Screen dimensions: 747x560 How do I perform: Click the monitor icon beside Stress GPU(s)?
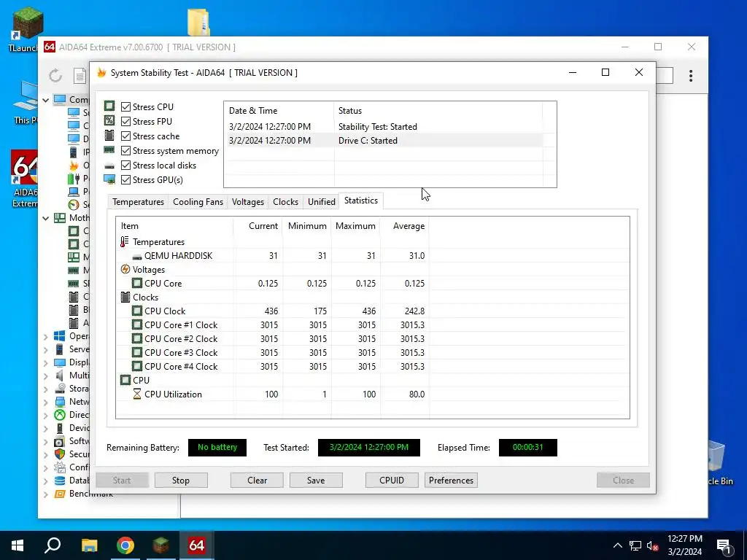point(109,179)
